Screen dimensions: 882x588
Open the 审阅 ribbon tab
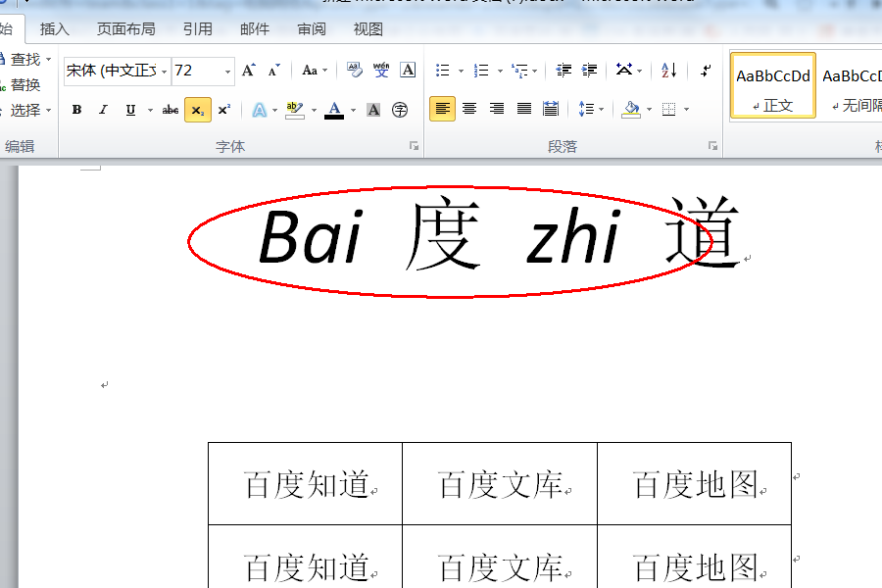[x=312, y=28]
